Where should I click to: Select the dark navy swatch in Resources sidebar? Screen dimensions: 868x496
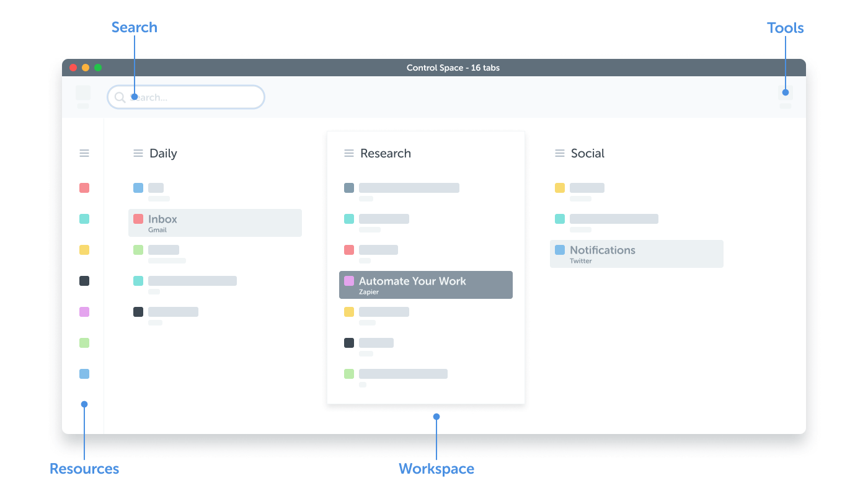[84, 281]
